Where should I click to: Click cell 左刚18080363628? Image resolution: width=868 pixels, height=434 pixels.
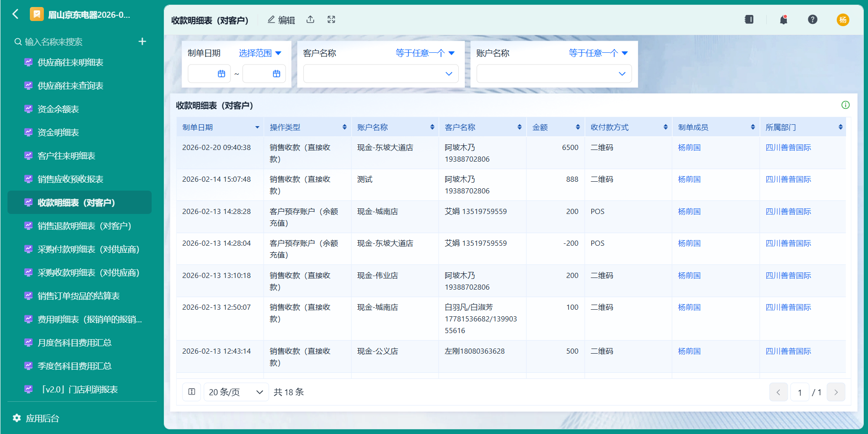[x=475, y=351]
